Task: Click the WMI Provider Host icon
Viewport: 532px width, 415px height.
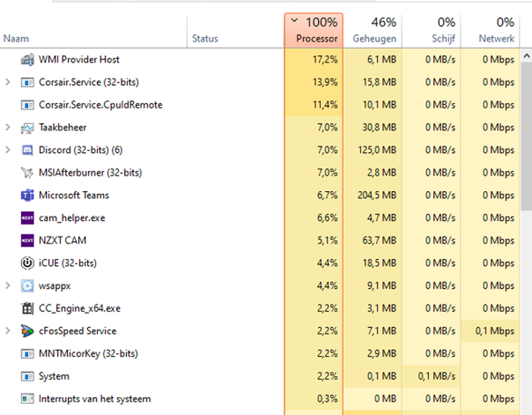Action: pos(27,60)
